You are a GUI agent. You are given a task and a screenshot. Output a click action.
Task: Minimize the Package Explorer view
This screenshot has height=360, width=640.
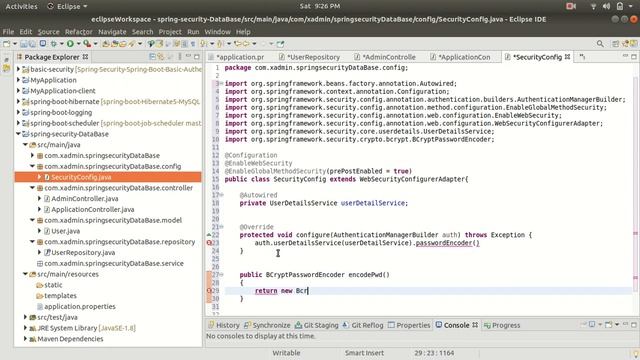pyautogui.click(x=188, y=56)
